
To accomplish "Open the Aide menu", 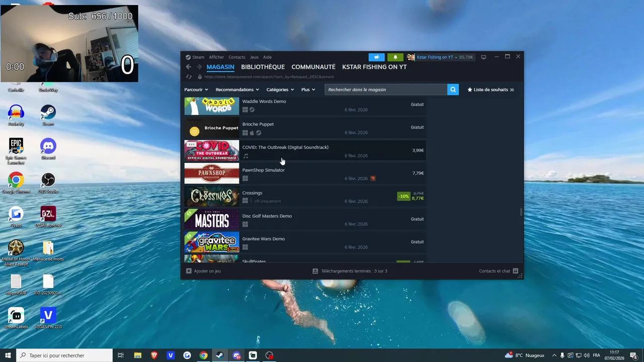I will click(x=267, y=57).
